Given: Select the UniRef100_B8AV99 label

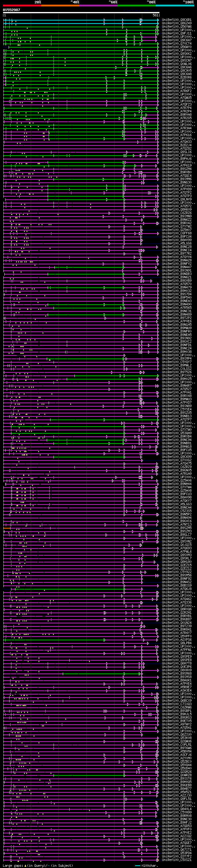Looking at the screenshot, I should point(177,240).
